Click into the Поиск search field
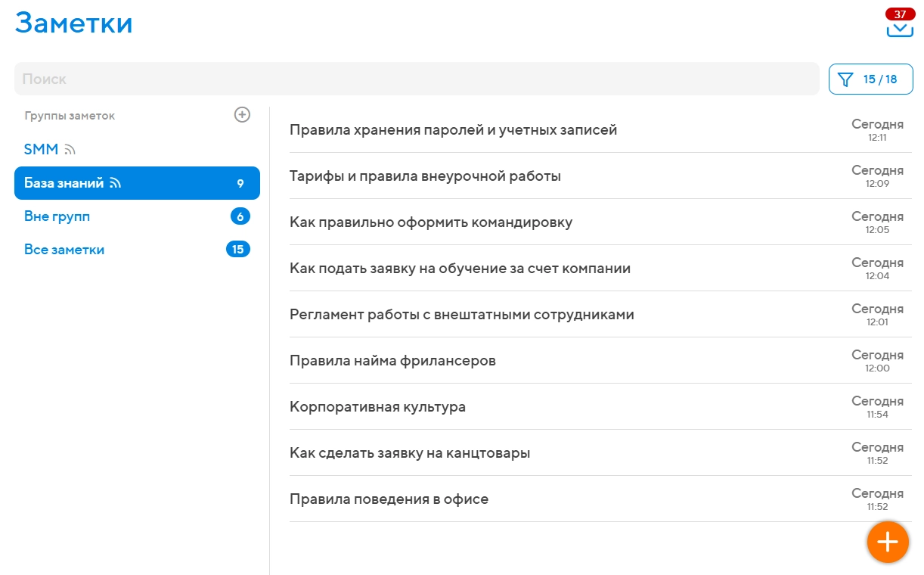 417,79
